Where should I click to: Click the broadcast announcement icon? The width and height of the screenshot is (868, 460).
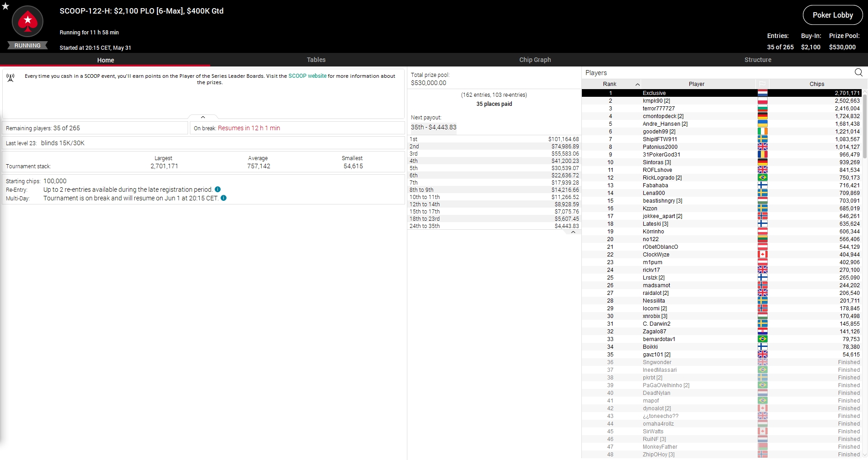tap(10, 78)
